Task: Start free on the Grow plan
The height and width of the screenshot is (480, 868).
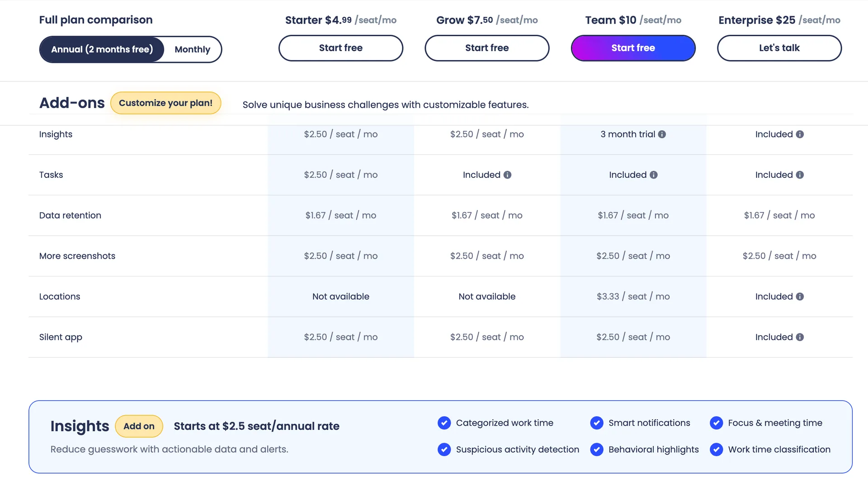Action: 487,48
